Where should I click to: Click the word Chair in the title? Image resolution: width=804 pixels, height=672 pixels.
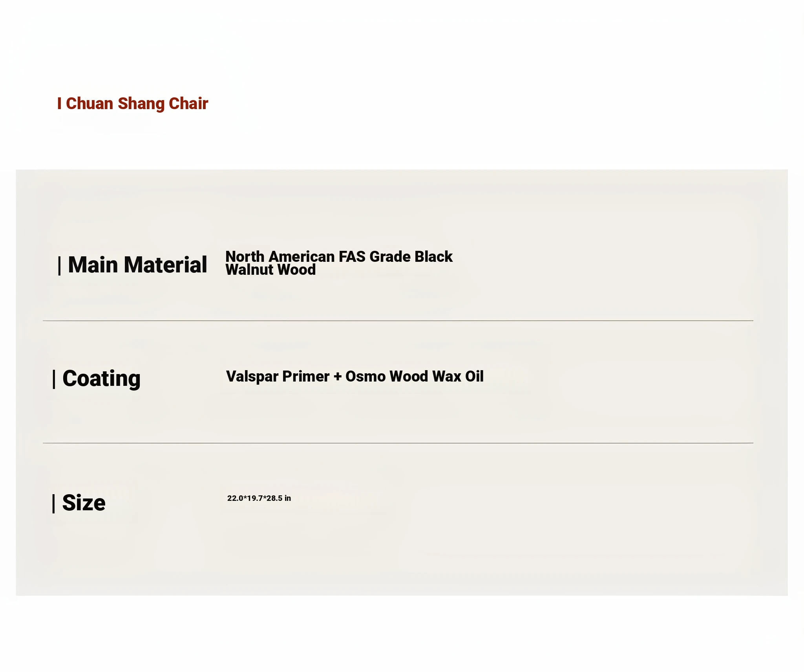point(188,104)
